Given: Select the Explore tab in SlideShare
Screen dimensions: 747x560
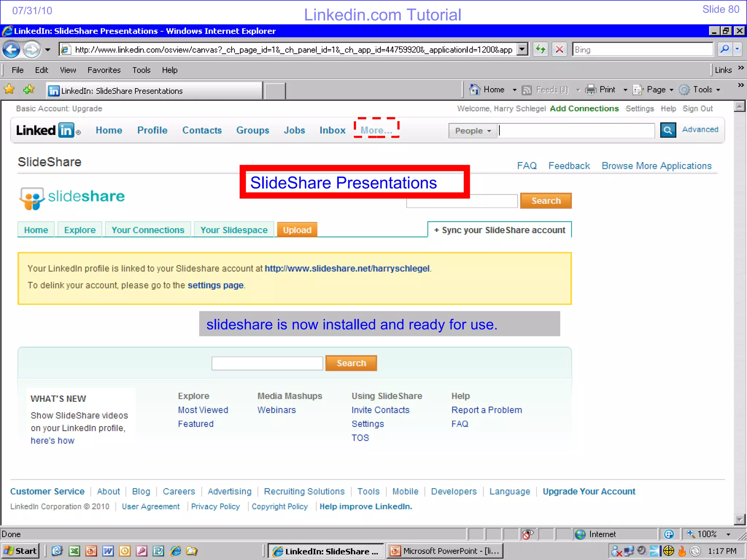Looking at the screenshot, I should point(80,230).
